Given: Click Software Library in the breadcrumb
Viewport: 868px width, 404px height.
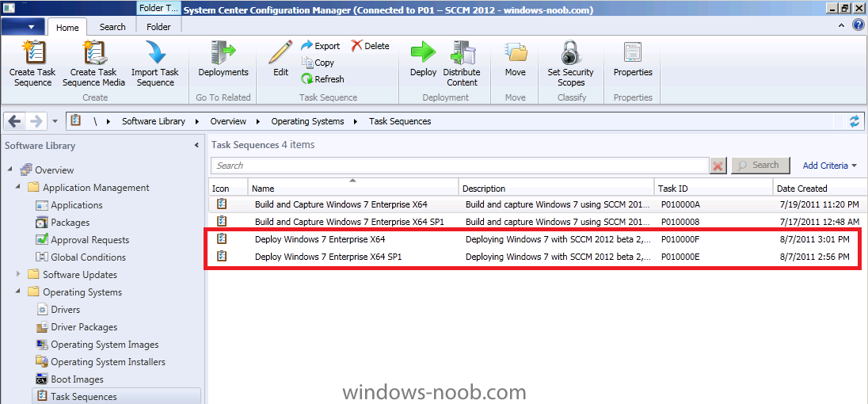Looking at the screenshot, I should [154, 121].
